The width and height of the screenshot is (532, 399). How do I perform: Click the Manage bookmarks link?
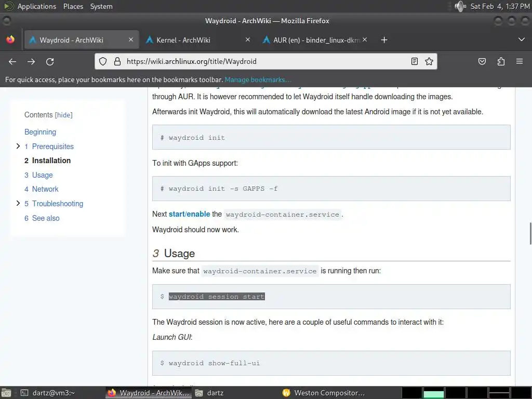point(258,79)
